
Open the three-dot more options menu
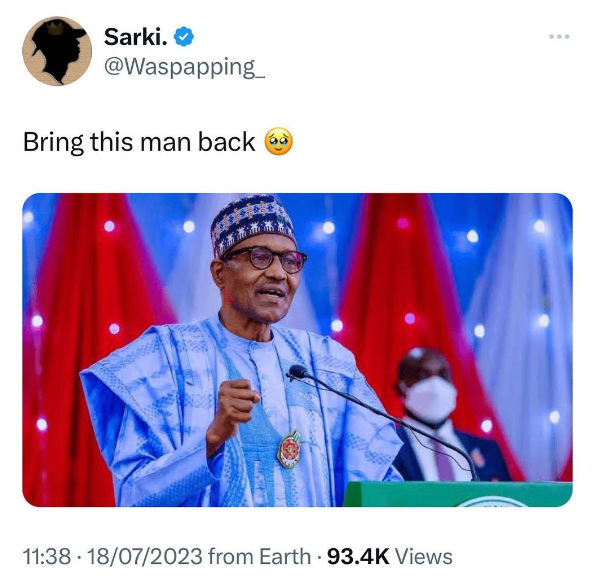[559, 37]
